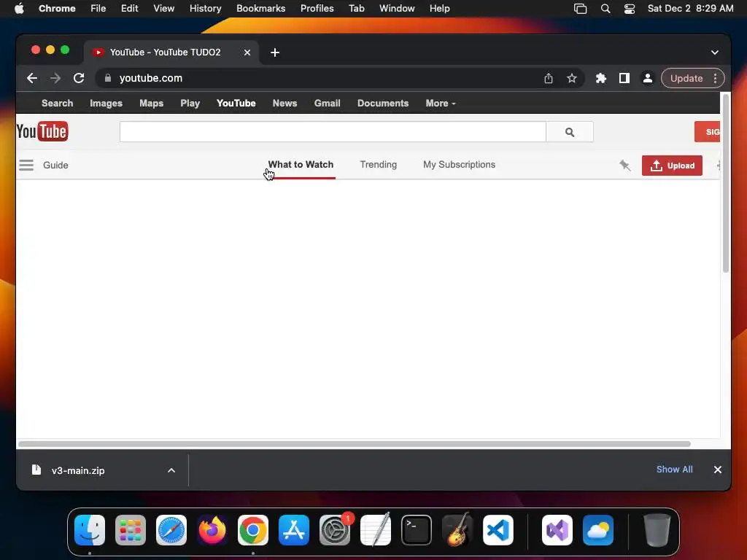Open the Search link in top bar
This screenshot has height=560, width=747.
point(57,104)
